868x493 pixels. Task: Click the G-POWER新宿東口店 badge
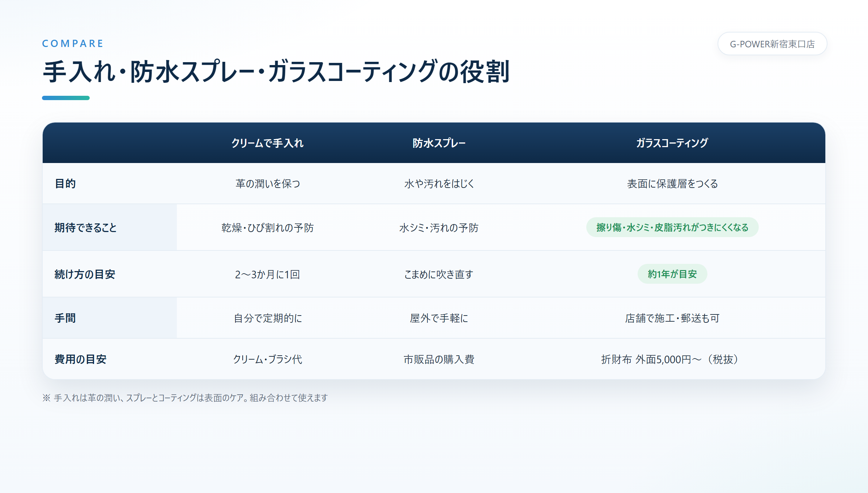point(772,44)
